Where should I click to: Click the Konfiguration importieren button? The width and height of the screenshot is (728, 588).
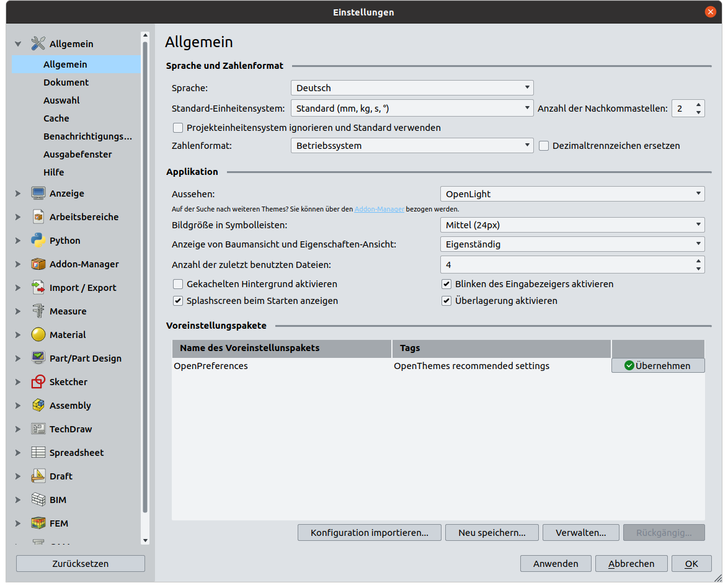click(369, 532)
